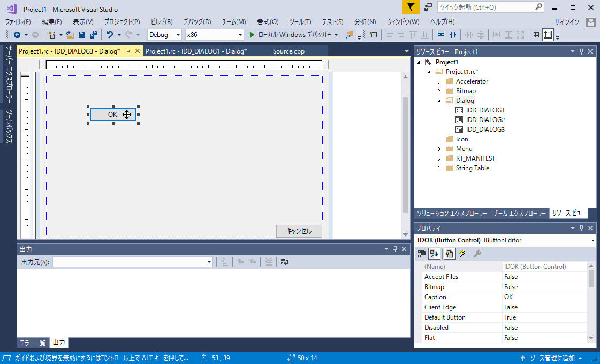
Task: Switch to the エラー一覧 tab
Action: 33,343
